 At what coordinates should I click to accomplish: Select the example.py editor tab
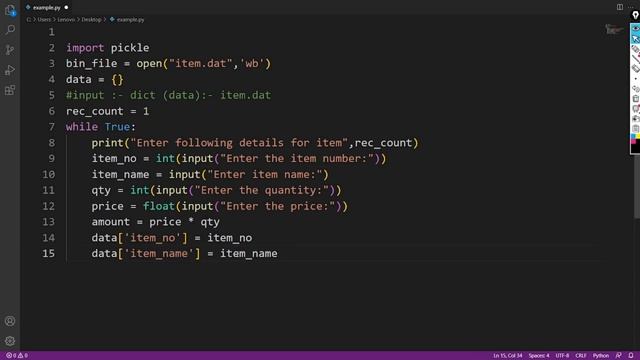46,7
